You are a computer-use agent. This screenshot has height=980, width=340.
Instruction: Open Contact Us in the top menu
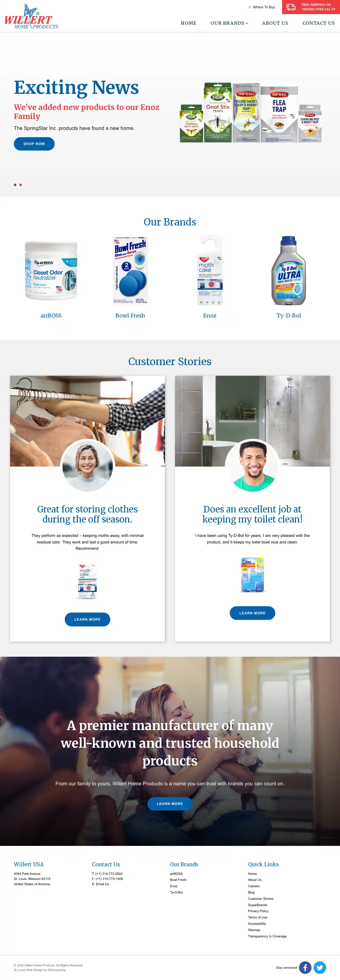pos(318,23)
